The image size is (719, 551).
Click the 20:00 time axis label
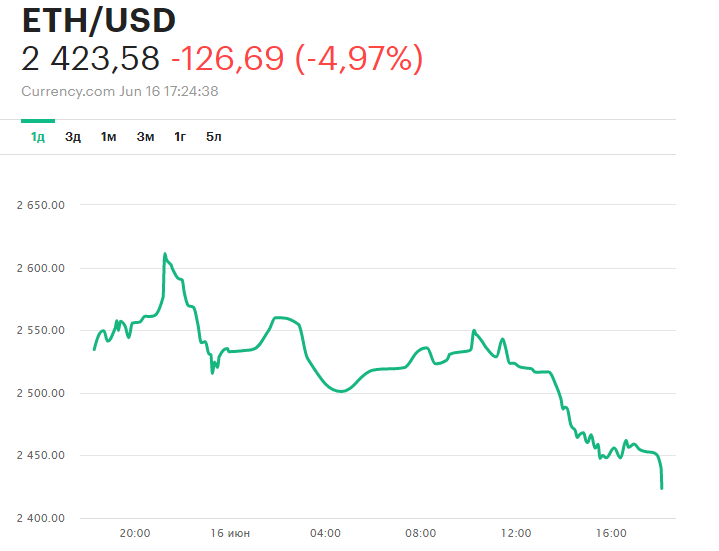135,533
